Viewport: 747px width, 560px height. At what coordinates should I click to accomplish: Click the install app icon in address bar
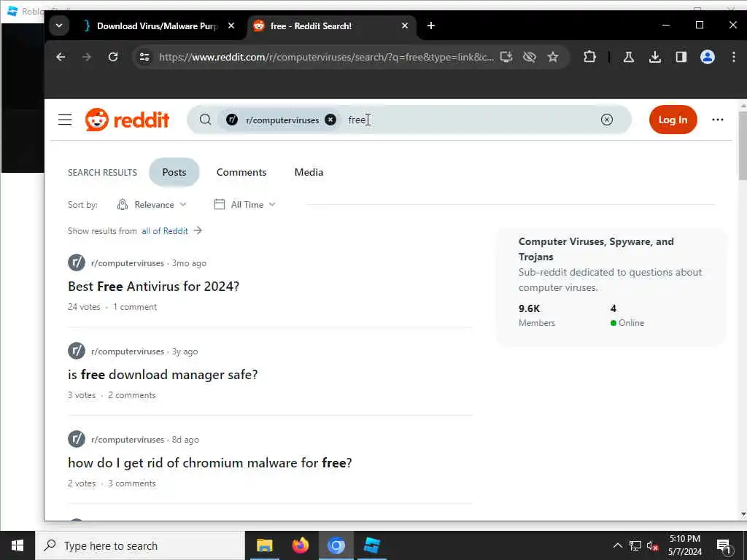506,57
